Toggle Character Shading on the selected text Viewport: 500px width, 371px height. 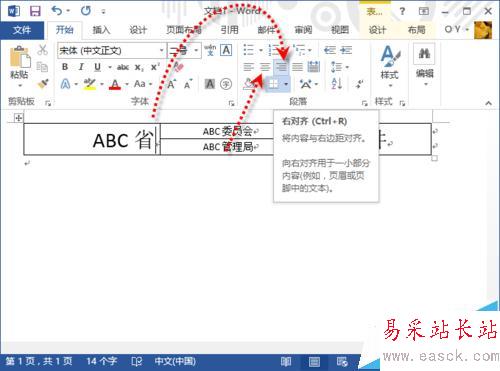tap(210, 84)
